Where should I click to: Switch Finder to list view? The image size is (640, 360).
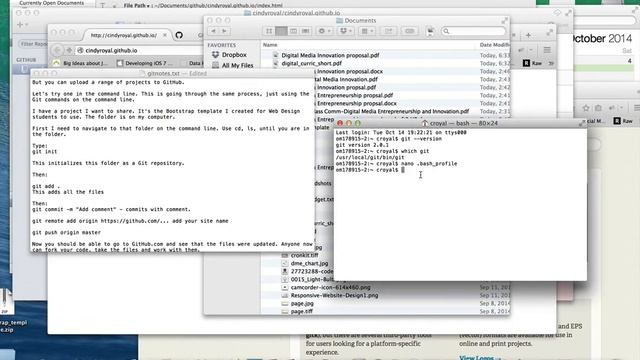pos(281,31)
